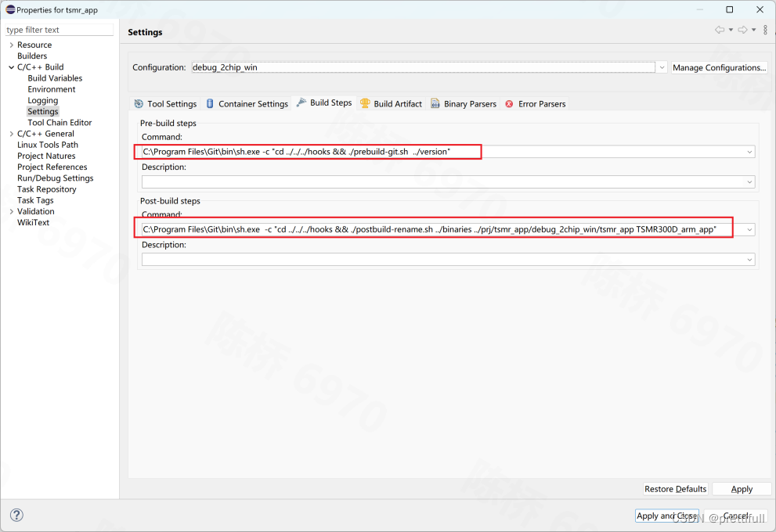Select C/C++ General in the tree
Image resolution: width=776 pixels, height=532 pixels.
[x=45, y=134]
